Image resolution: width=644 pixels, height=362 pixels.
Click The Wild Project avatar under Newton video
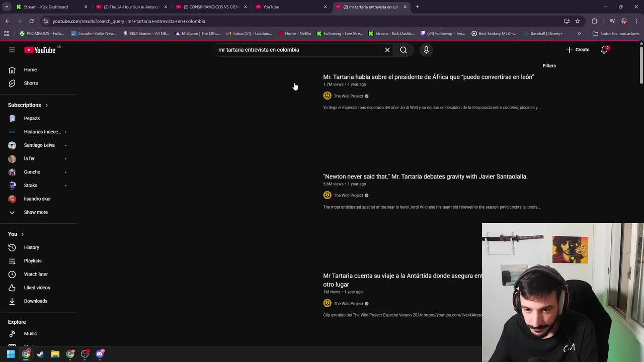click(x=327, y=195)
